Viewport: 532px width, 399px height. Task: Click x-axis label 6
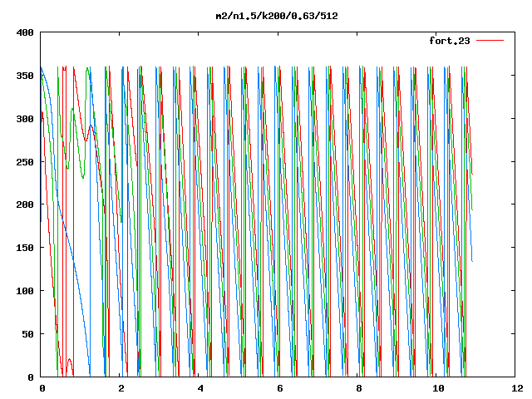pos(280,388)
